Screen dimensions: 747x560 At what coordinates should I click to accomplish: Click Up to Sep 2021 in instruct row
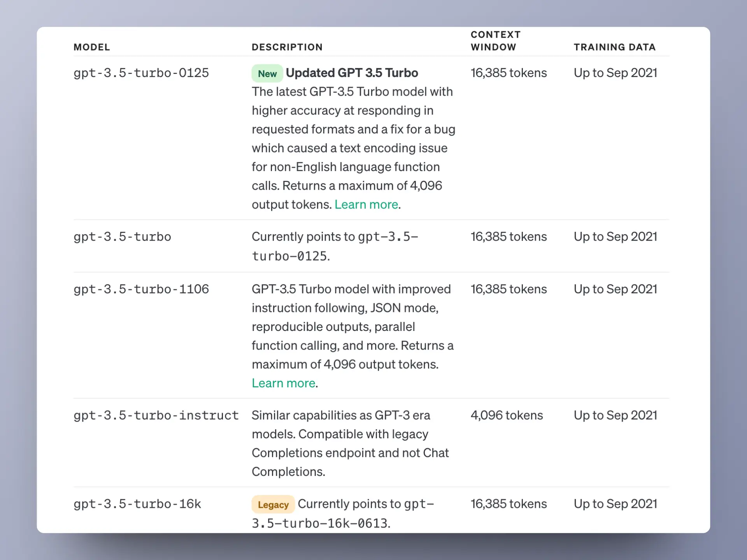(x=615, y=415)
